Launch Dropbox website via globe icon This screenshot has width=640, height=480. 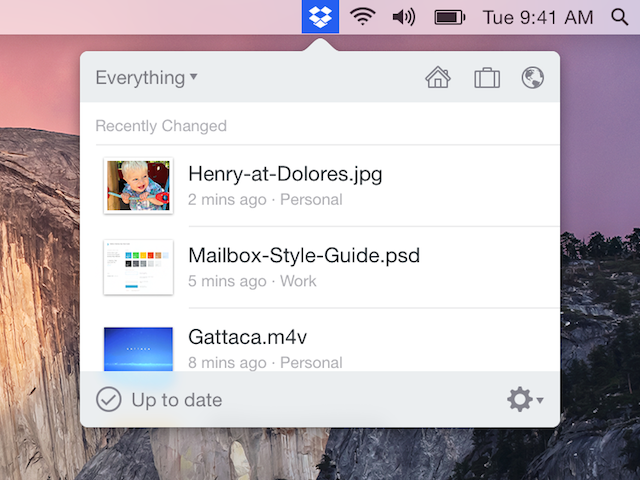pyautogui.click(x=533, y=78)
